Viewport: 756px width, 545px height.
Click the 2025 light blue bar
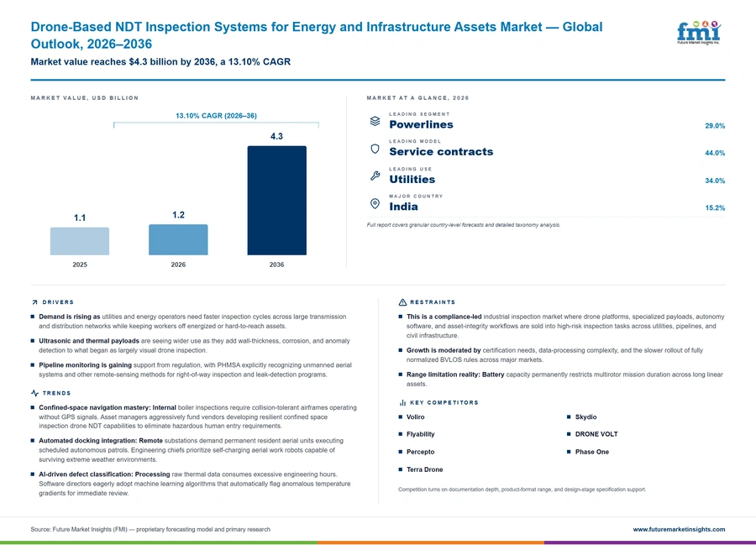80,241
